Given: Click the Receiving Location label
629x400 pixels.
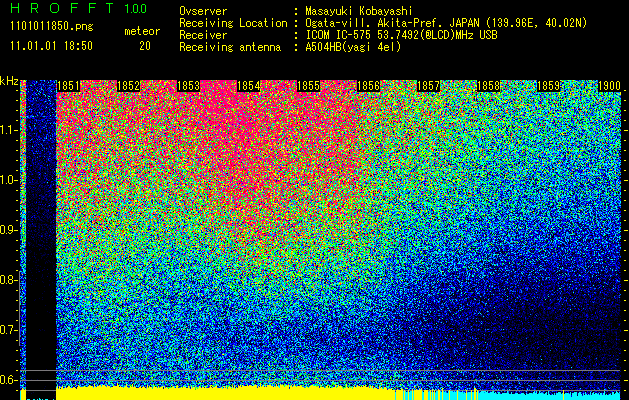Looking at the screenshot, I should pos(233,23).
